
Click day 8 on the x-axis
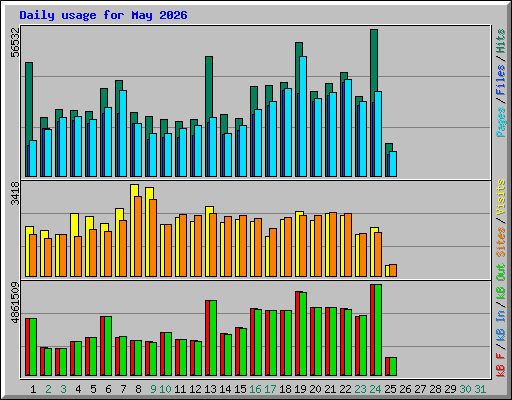tap(138, 389)
